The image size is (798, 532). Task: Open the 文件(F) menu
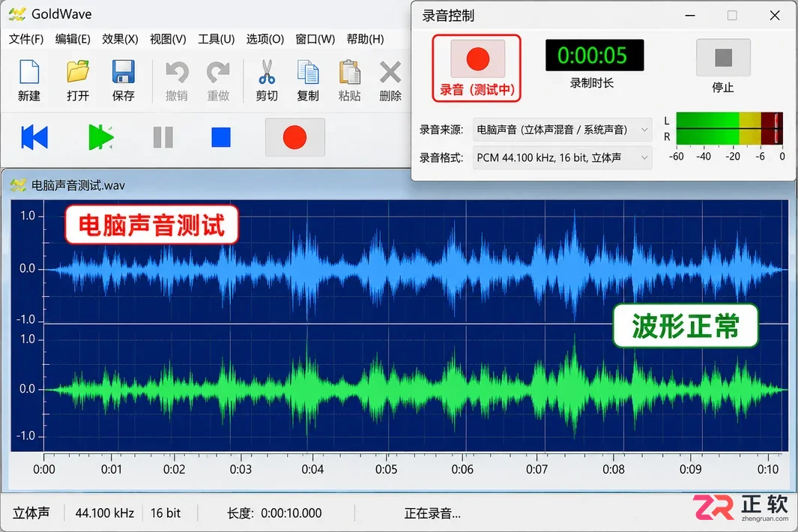26,39
